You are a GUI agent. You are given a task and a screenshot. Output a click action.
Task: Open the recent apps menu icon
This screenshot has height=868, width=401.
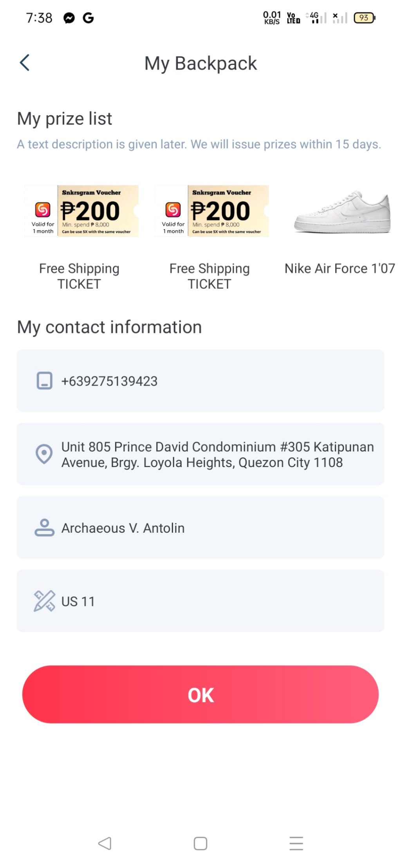pos(296,843)
